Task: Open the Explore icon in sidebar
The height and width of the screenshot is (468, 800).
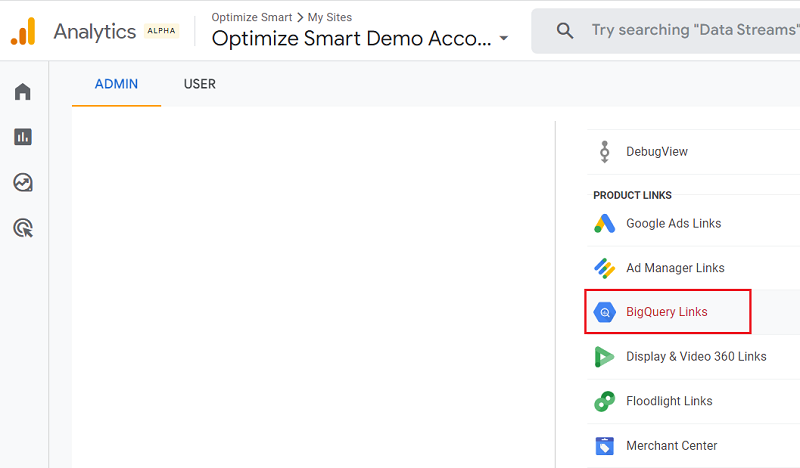Action: click(23, 182)
